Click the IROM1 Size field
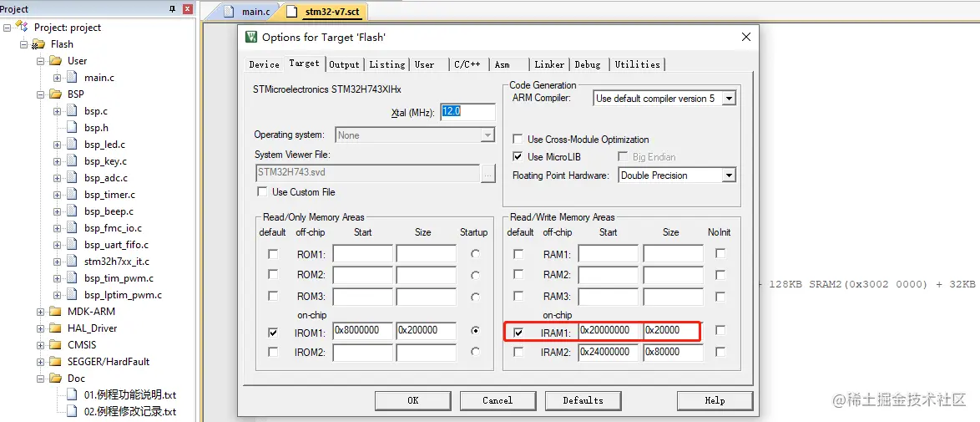Viewport: 980px width, 422px height. coord(427,331)
